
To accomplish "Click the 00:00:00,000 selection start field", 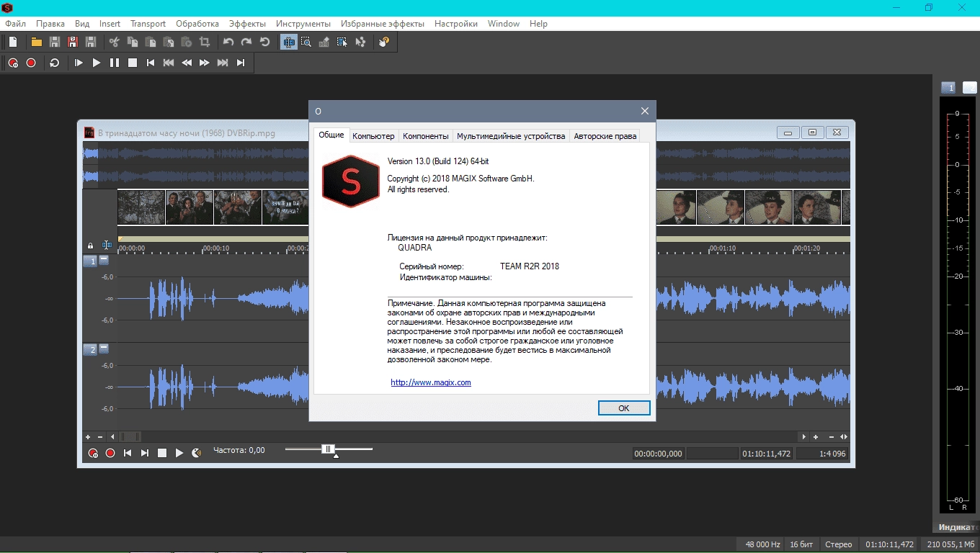I will click(658, 454).
